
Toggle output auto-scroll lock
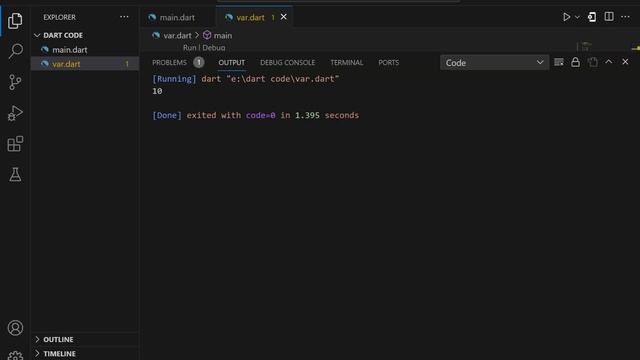[x=576, y=62]
